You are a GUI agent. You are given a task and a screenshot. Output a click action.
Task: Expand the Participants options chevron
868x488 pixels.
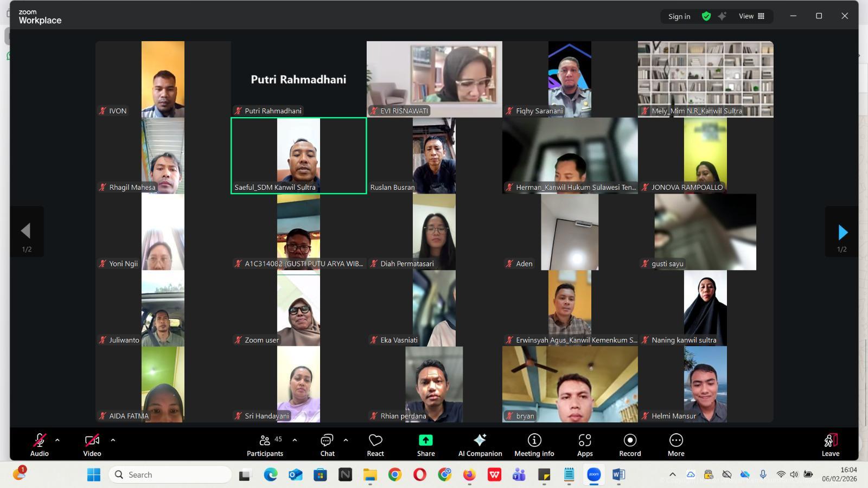pos(295,440)
